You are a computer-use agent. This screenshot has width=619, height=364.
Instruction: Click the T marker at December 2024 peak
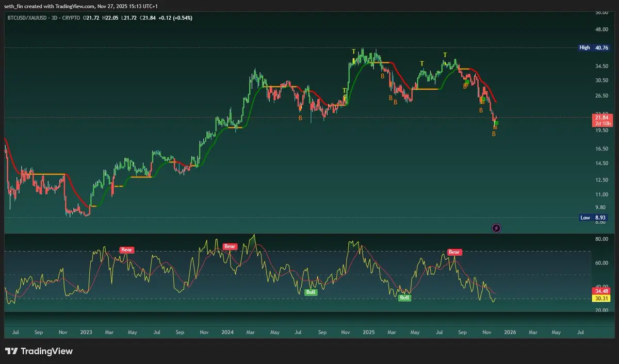353,52
